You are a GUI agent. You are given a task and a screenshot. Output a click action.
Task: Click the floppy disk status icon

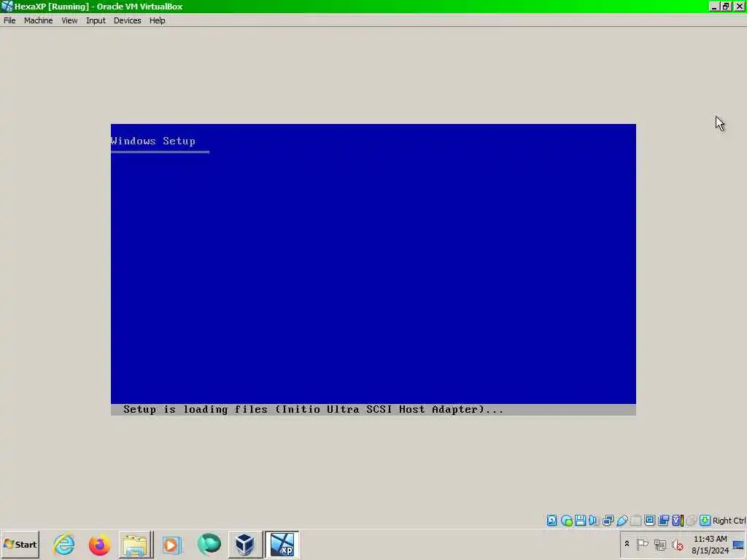click(580, 521)
